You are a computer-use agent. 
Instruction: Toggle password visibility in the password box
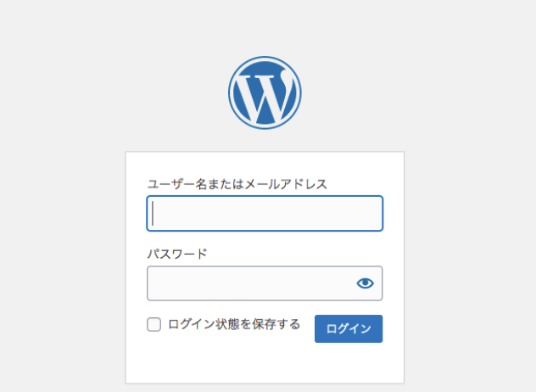point(366,283)
